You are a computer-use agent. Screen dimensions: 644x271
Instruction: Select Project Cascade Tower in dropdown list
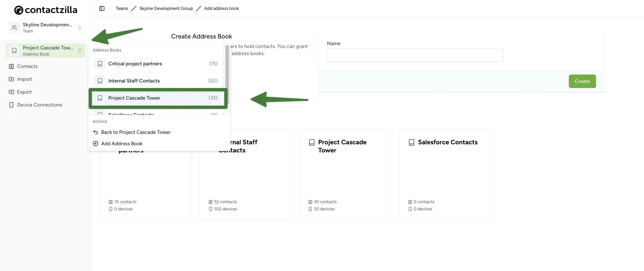point(158,98)
